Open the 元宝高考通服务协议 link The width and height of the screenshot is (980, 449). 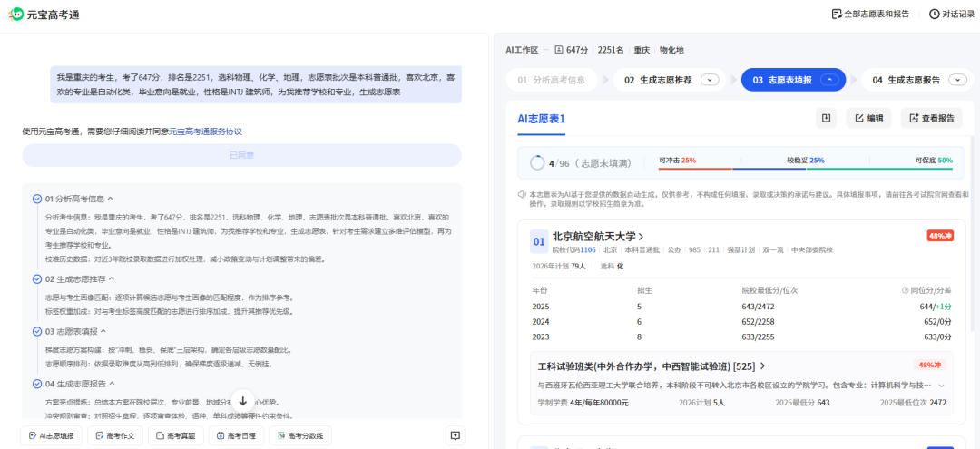[x=206, y=132]
